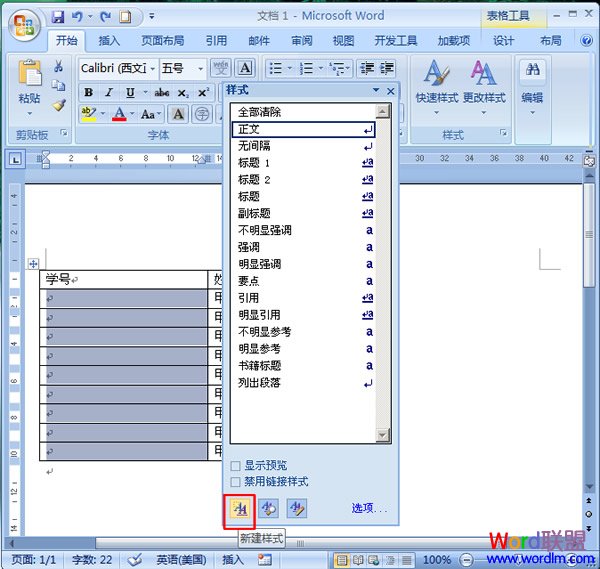The width and height of the screenshot is (600, 569).
Task: Activate the Format Painter brush
Action: [59, 105]
